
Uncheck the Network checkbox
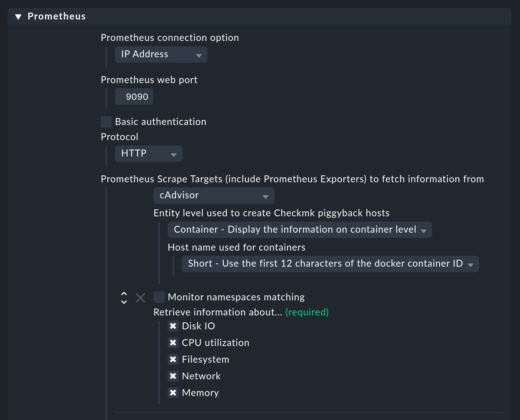(173, 376)
